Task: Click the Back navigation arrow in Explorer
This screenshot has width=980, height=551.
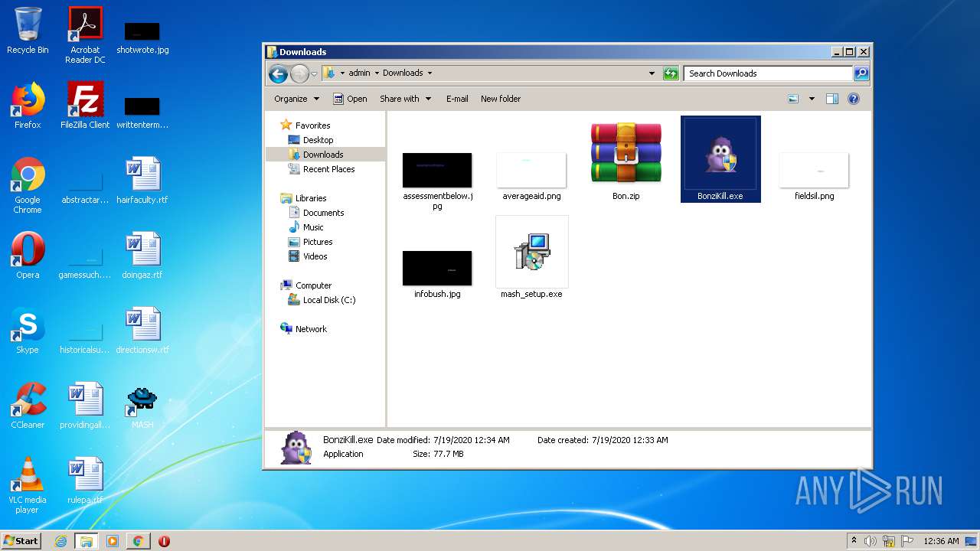Action: (x=278, y=73)
